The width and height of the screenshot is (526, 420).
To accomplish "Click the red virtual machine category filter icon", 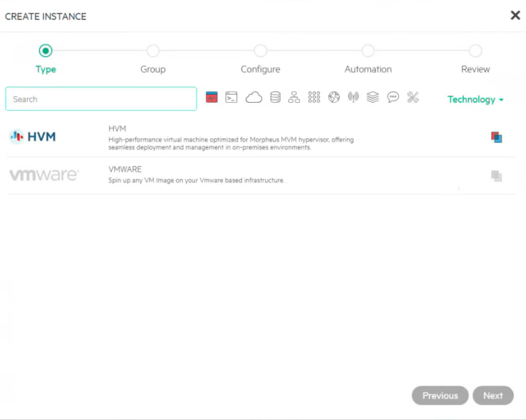I will point(212,97).
